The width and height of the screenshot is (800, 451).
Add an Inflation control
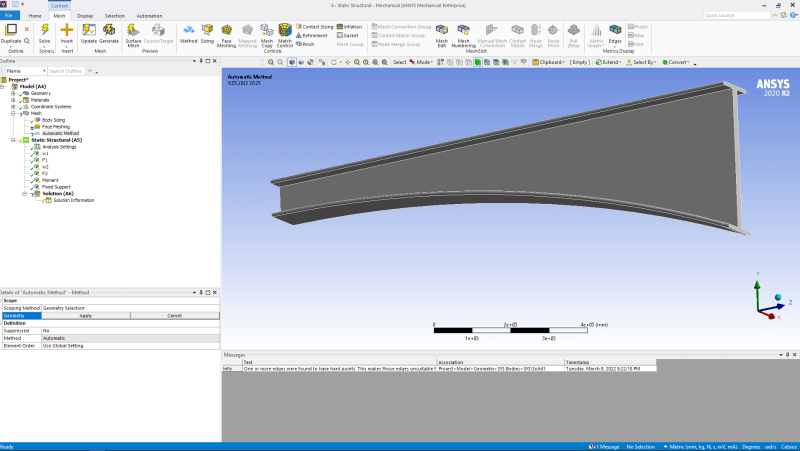(349, 27)
